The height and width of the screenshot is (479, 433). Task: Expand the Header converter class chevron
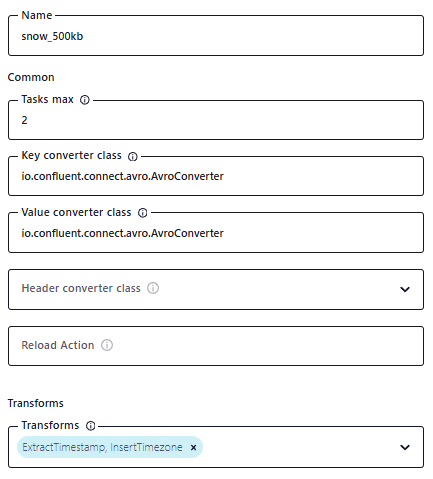pyautogui.click(x=405, y=289)
